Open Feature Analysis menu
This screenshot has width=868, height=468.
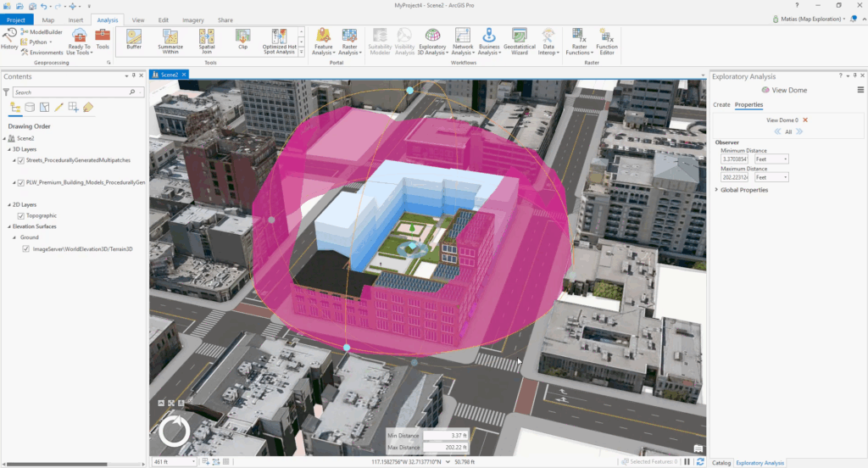323,42
